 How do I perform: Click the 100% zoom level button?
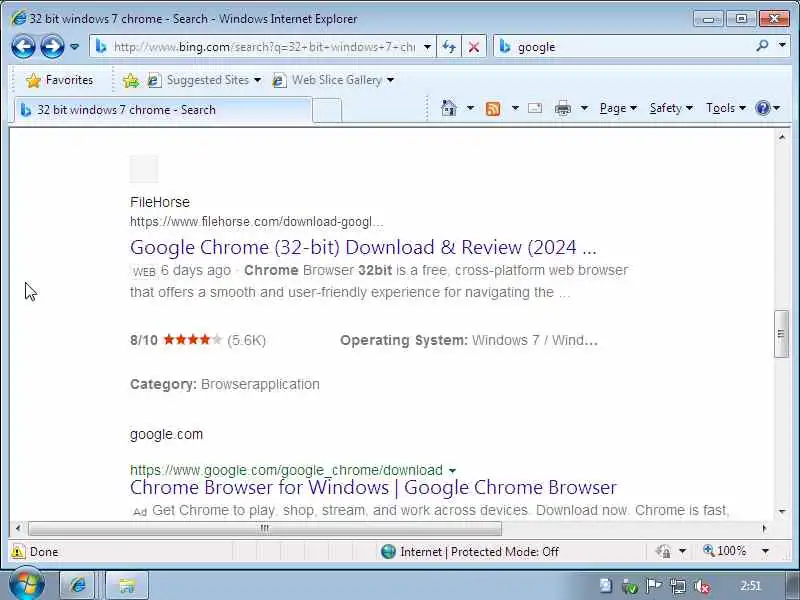pos(724,551)
